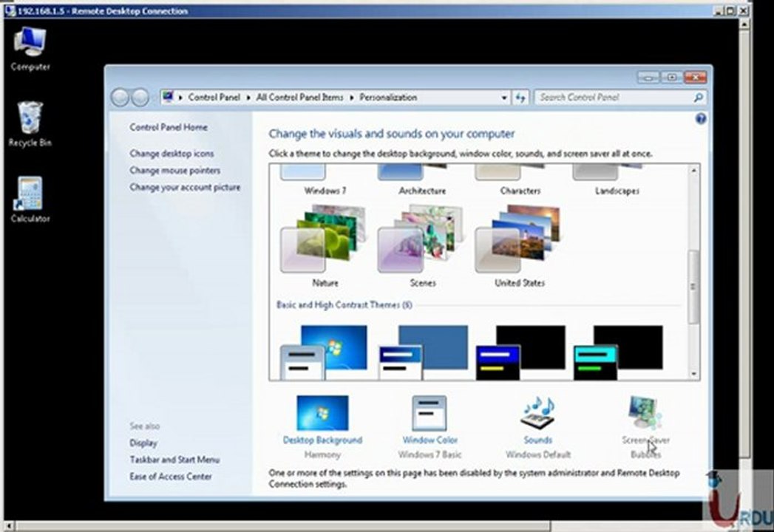774x532 pixels.
Task: Select the Scenes theme
Action: [x=422, y=247]
